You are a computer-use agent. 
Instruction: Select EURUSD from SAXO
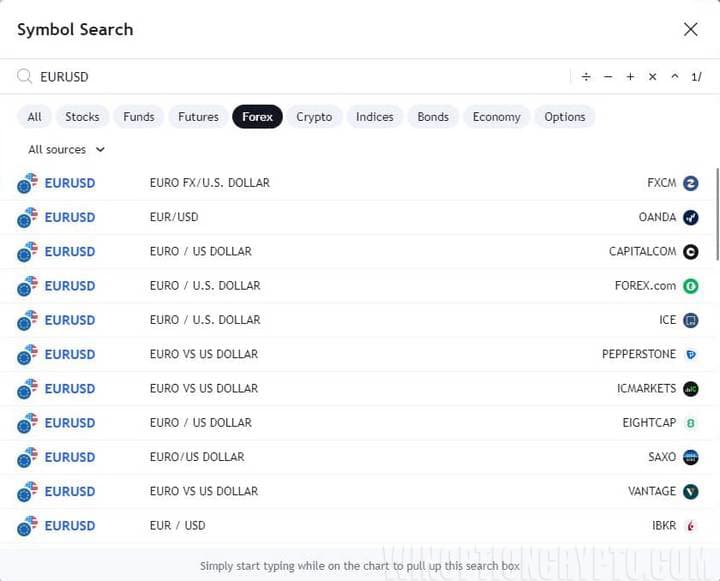(x=360, y=457)
